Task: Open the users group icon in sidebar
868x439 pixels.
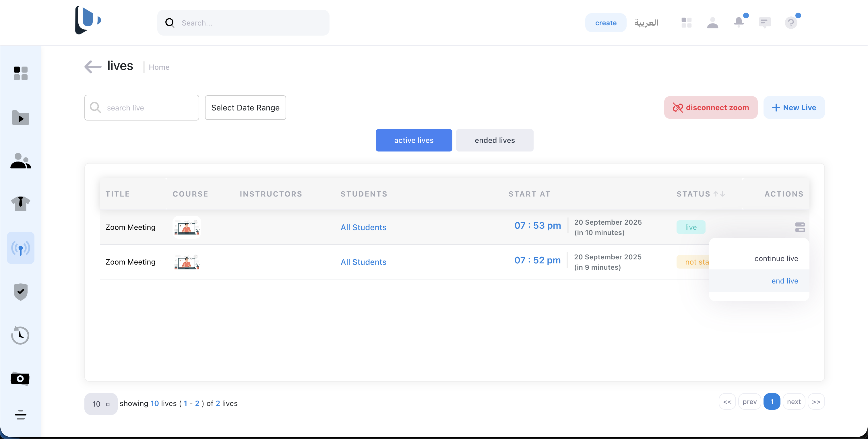Action: pos(21,161)
